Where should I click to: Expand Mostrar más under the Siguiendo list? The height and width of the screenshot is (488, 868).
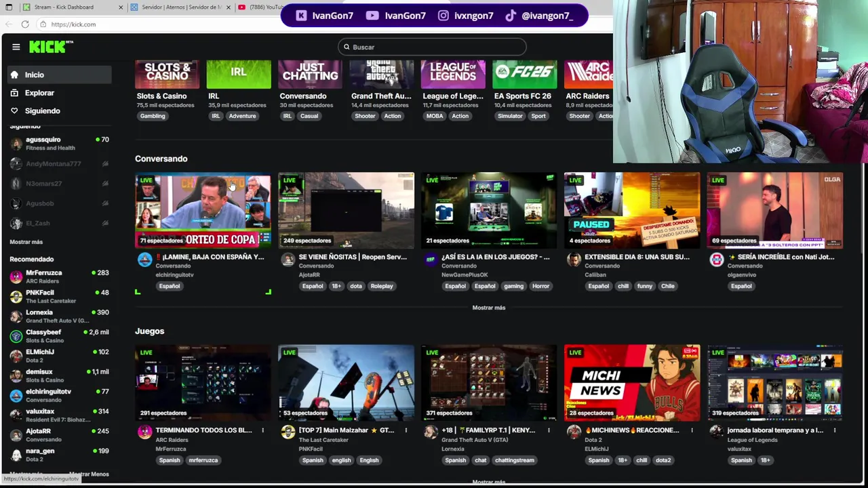tap(26, 242)
